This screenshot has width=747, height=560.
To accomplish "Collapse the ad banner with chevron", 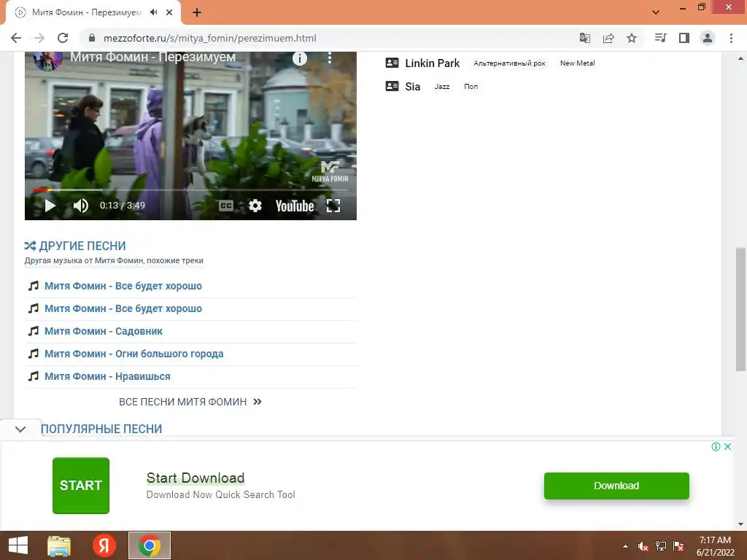I will 20,429.
